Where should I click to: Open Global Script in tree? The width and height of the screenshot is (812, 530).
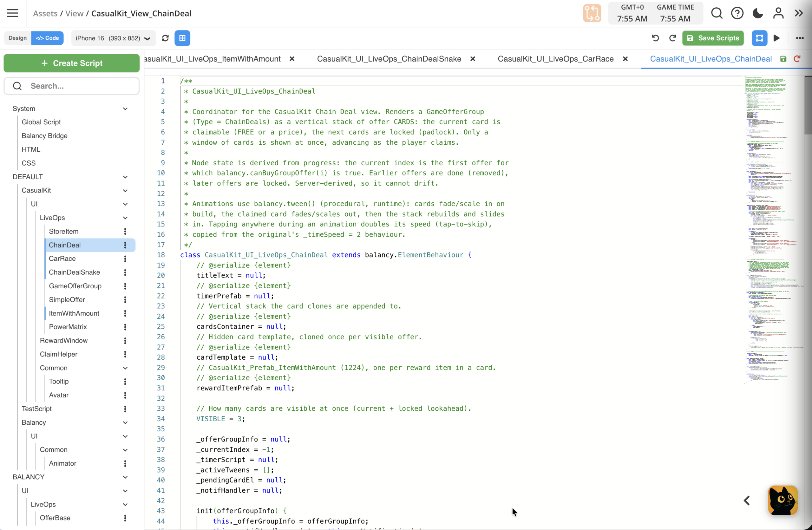pos(41,122)
